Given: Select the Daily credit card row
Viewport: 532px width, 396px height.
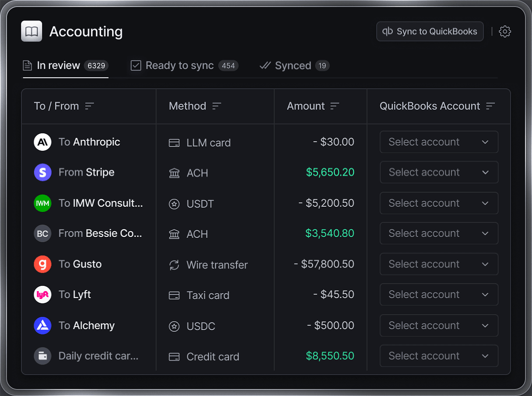Looking at the screenshot, I should pos(98,356).
